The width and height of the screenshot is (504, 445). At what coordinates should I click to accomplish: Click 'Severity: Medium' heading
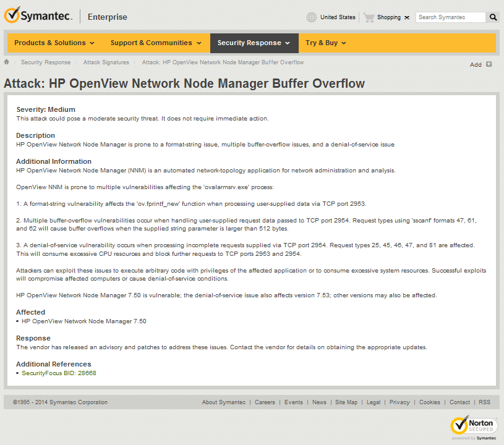(x=46, y=109)
